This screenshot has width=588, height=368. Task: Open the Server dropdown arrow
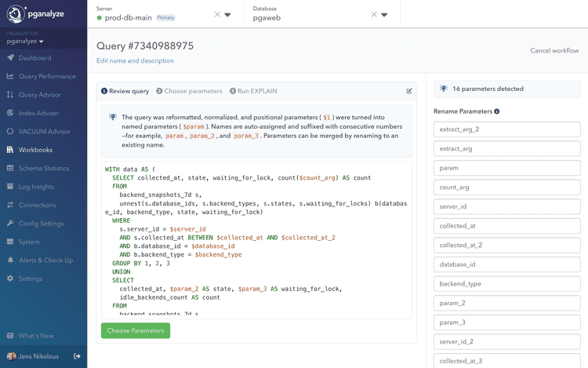pos(228,15)
